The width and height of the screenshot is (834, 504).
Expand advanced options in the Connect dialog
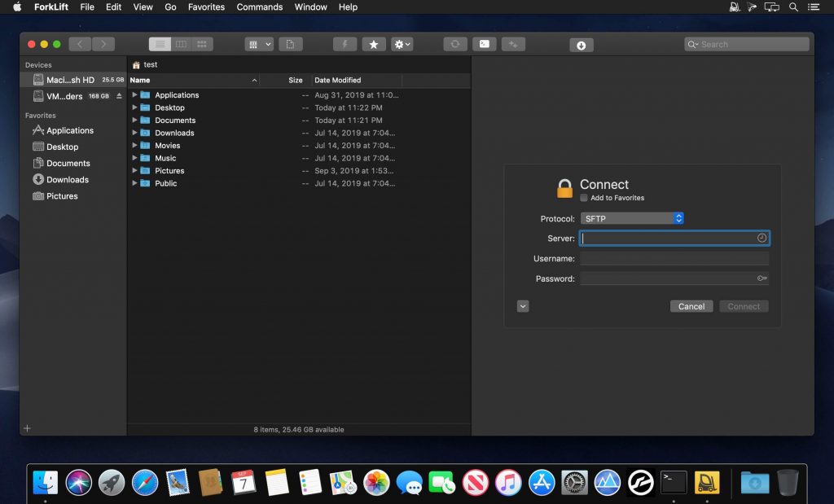(x=522, y=306)
